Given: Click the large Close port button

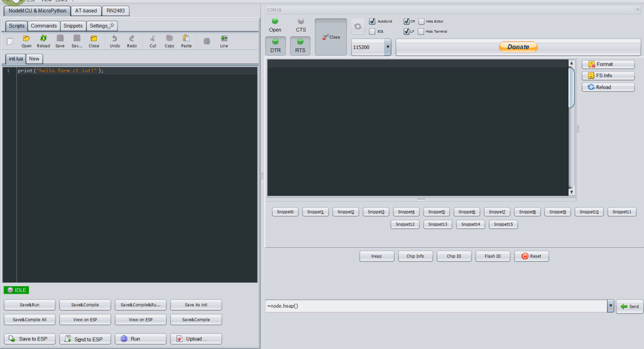Looking at the screenshot, I should coord(331,37).
